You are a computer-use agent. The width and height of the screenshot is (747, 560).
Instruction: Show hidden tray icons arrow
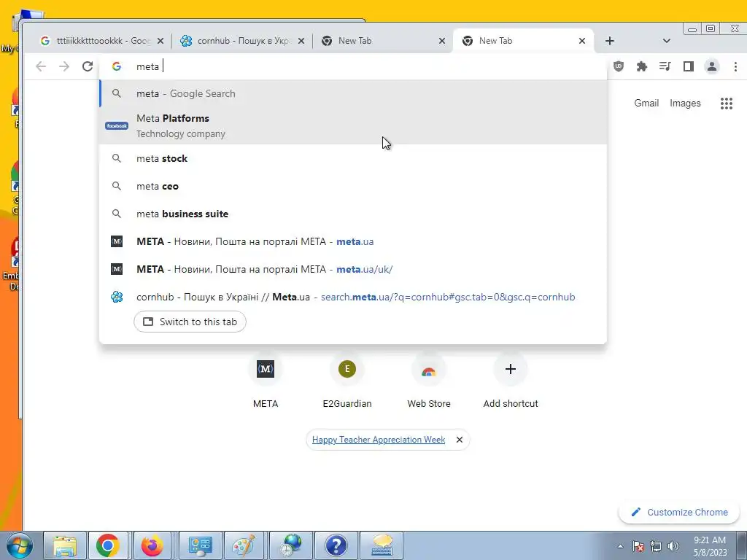(620, 546)
